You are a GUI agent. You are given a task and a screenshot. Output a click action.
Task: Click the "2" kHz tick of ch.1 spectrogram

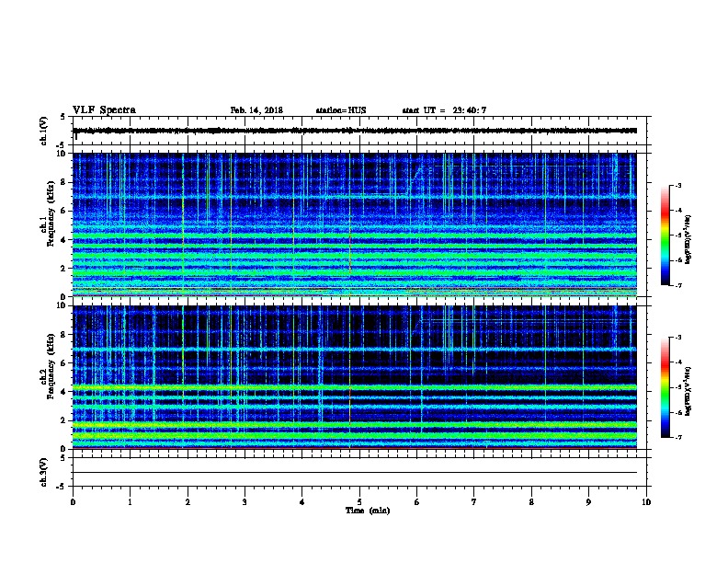coord(63,269)
